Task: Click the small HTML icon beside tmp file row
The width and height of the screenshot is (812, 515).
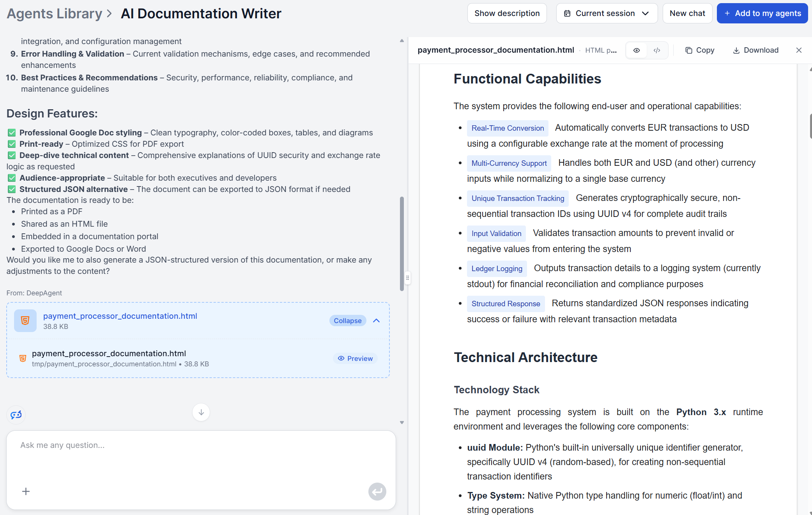Action: (23, 358)
